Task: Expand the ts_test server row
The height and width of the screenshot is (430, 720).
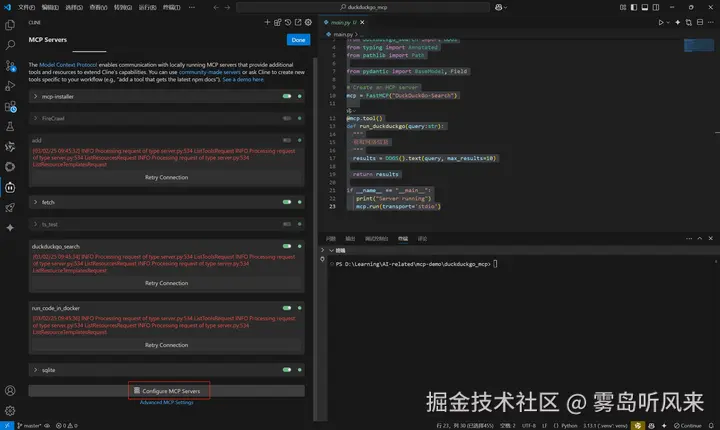Action: (35, 224)
